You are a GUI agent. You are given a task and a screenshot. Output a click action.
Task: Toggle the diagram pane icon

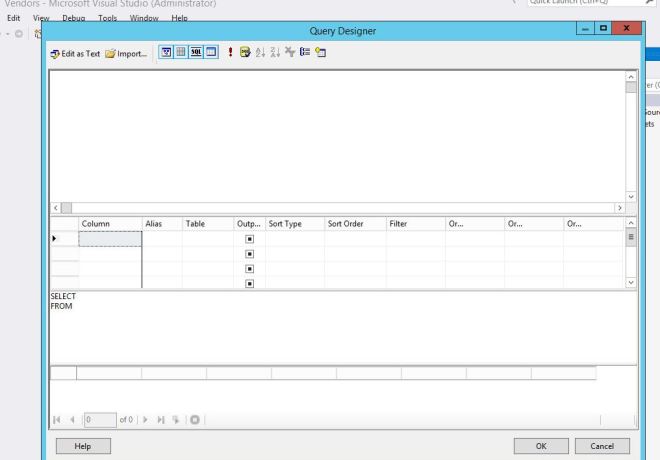[168, 54]
